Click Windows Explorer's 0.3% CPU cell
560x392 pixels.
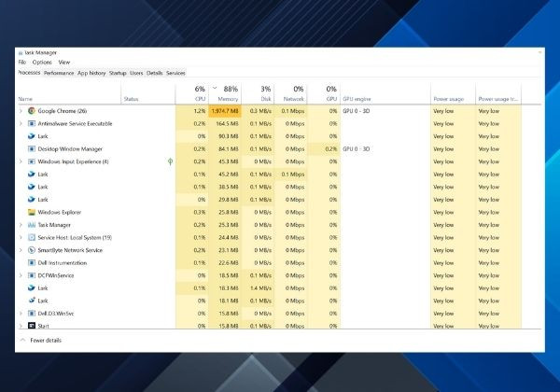191,212
